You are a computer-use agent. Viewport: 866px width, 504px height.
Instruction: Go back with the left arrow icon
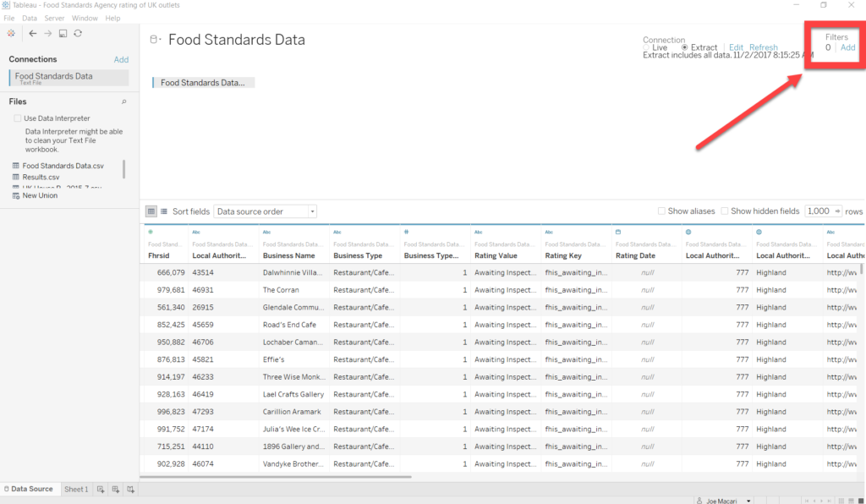click(33, 33)
